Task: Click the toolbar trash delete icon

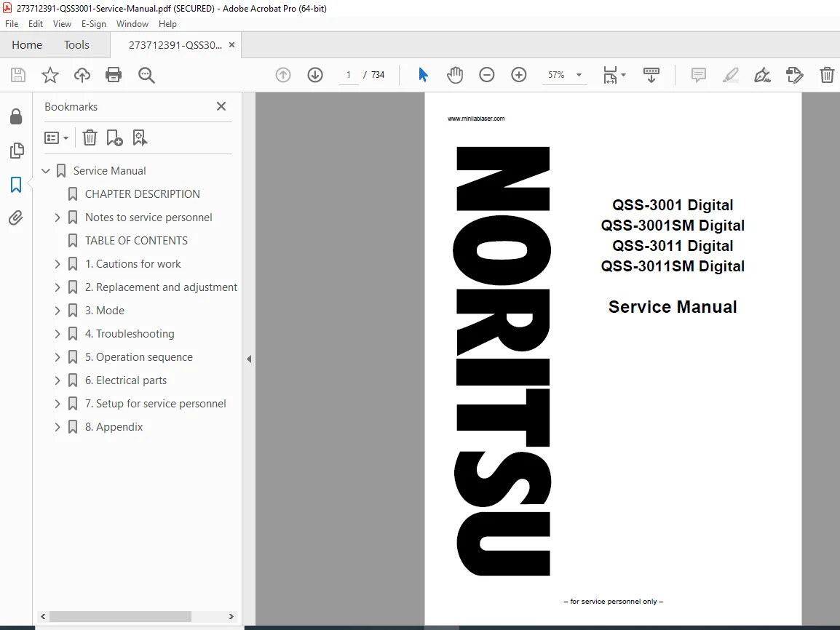Action: pyautogui.click(x=827, y=75)
